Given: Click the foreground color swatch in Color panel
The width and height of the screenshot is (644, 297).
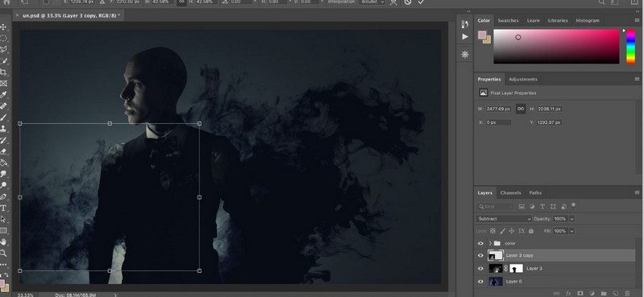Looking at the screenshot, I should pyautogui.click(x=482, y=35).
